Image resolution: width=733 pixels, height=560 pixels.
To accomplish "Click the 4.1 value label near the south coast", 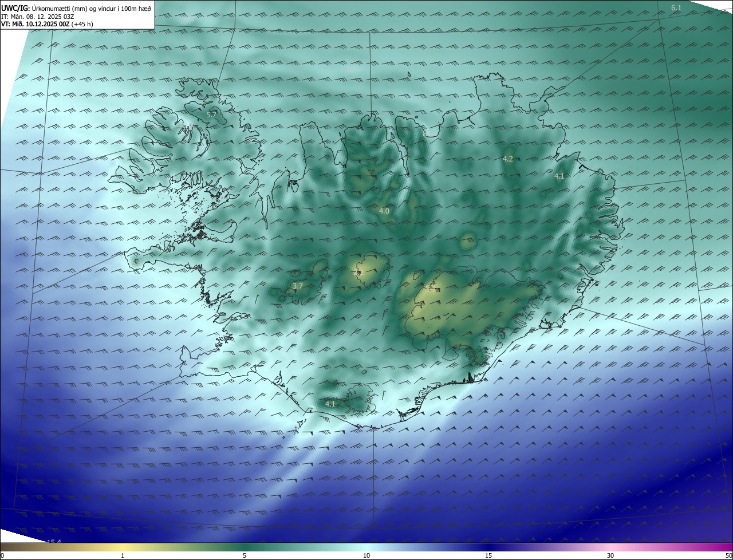I will tap(330, 404).
